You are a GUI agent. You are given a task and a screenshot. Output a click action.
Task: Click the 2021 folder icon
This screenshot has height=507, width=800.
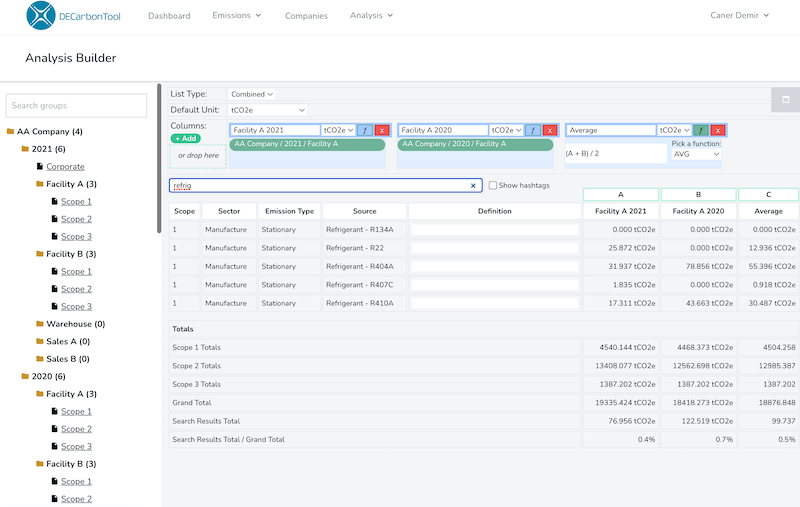(x=25, y=149)
